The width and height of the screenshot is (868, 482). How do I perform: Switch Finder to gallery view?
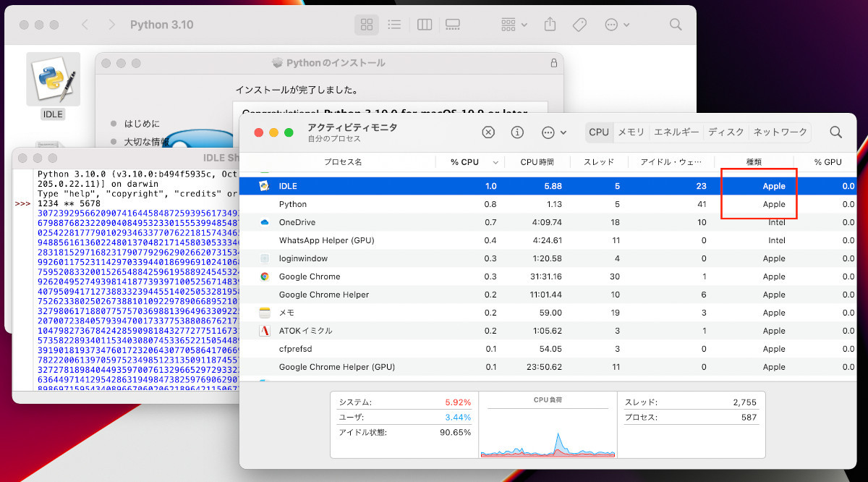453,25
